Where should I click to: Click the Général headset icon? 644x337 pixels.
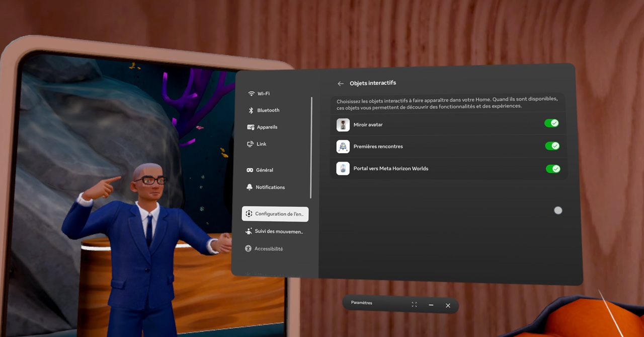point(250,170)
